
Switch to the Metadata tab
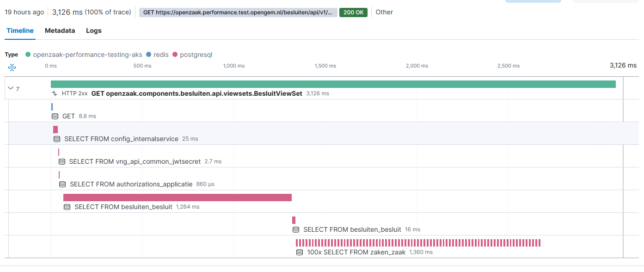(60, 31)
